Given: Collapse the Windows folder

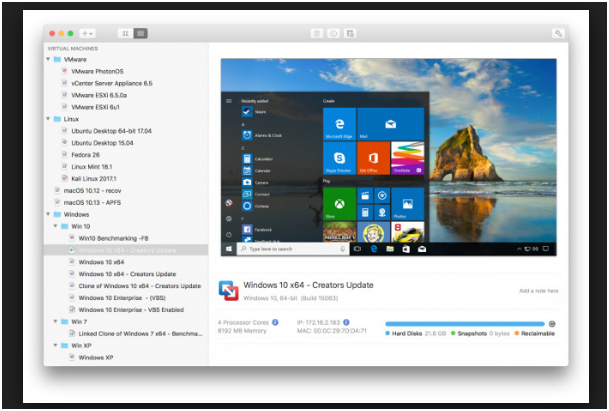Looking at the screenshot, I should [48, 214].
